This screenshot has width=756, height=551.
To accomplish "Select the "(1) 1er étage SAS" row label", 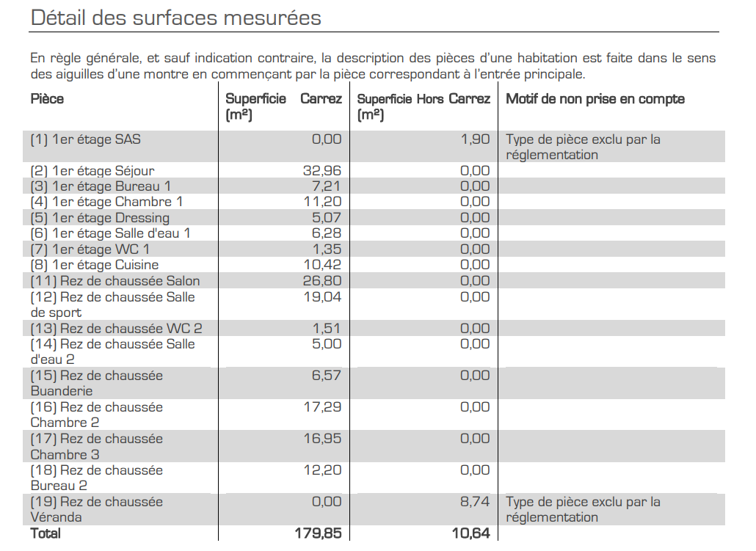I will (85, 139).
